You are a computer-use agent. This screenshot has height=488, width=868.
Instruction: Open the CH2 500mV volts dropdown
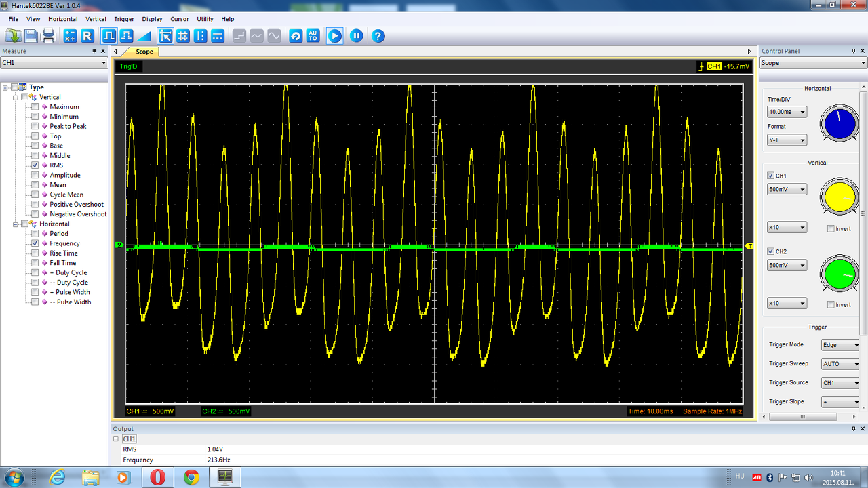click(x=787, y=266)
